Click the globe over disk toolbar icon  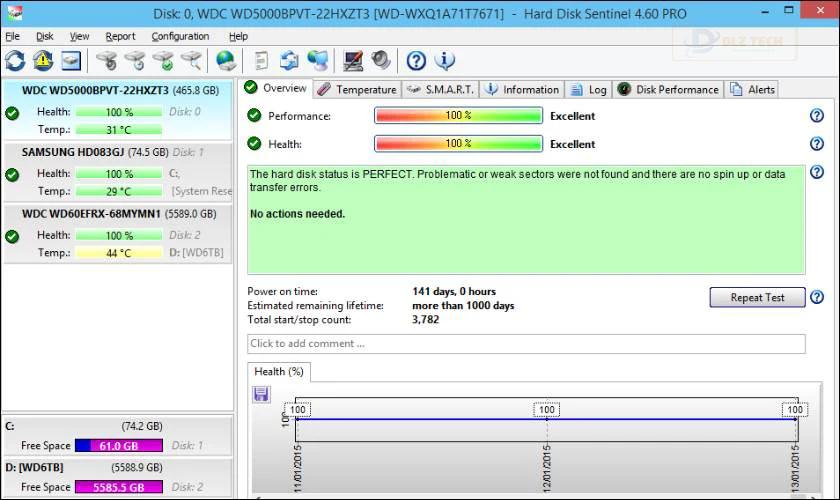pyautogui.click(x=226, y=61)
